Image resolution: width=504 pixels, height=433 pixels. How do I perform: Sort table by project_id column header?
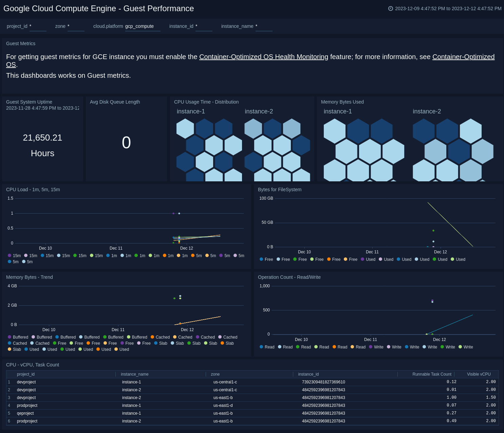(x=26, y=374)
